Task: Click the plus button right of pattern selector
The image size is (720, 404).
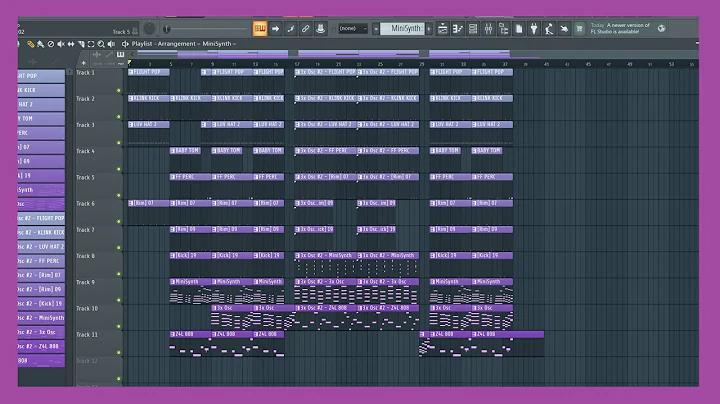Action: 429,29
